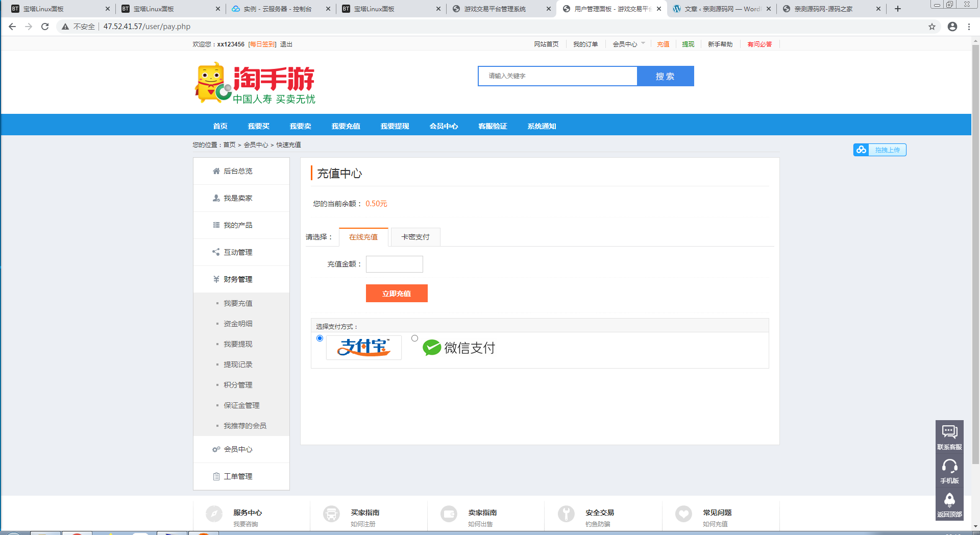Image resolution: width=980 pixels, height=535 pixels.
Task: Open a new browser tab with plus button
Action: (x=898, y=9)
